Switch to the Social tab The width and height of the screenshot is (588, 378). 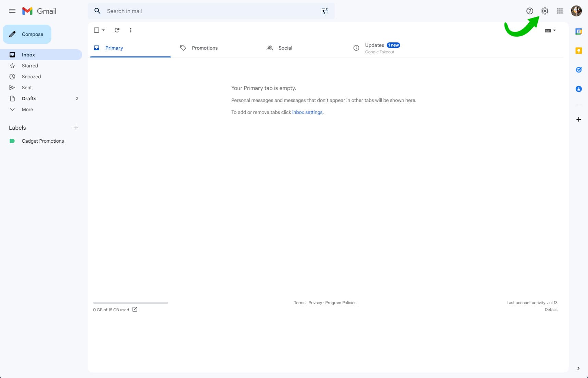coord(285,48)
